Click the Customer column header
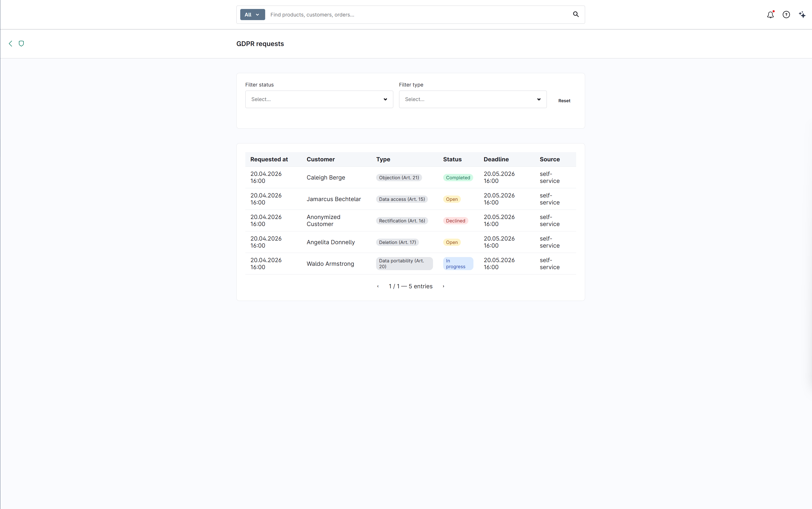The height and width of the screenshot is (509, 812). pyautogui.click(x=320, y=159)
